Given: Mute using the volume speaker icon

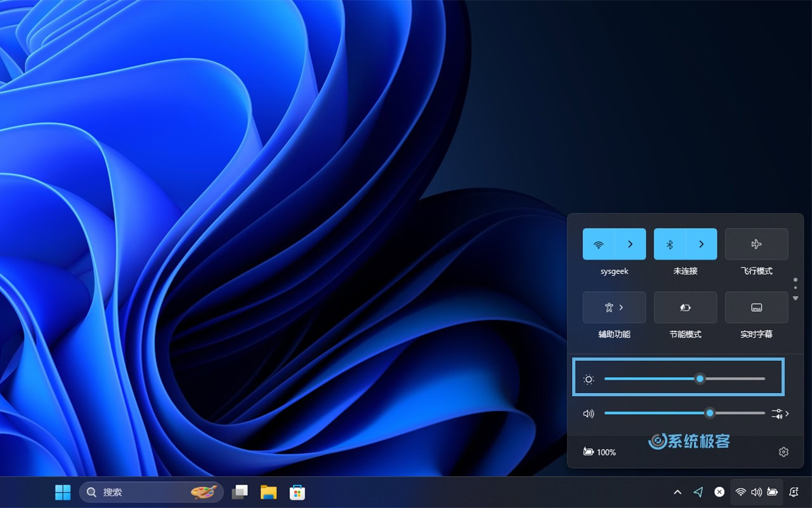Looking at the screenshot, I should [589, 413].
